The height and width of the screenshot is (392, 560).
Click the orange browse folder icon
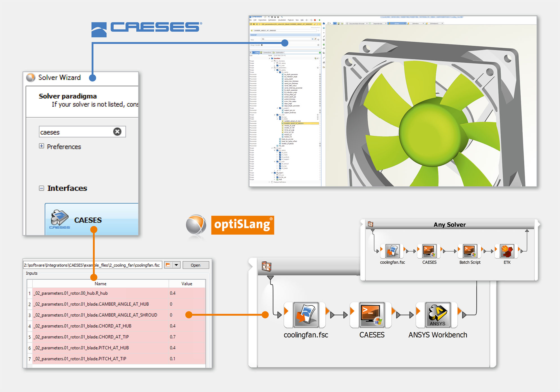[168, 265]
